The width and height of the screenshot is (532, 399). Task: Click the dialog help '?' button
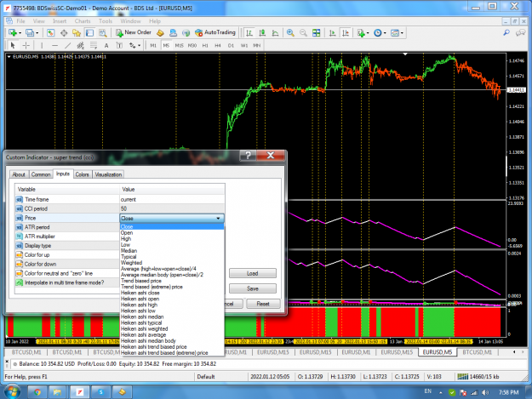(x=248, y=156)
